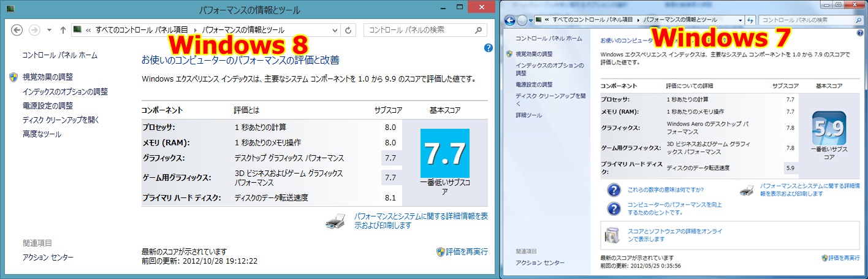Refresh the Windows 7 address bar
Screen dimensions: 868x279
point(750,20)
